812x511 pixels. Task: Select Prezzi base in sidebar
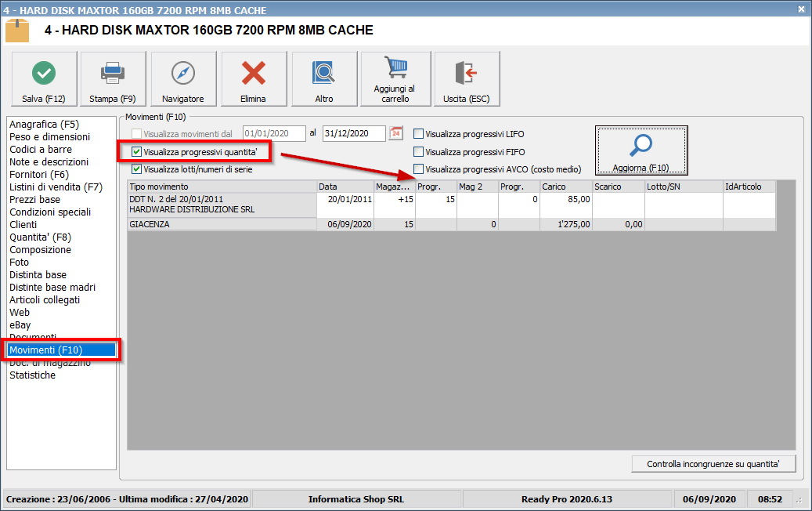[x=34, y=200]
